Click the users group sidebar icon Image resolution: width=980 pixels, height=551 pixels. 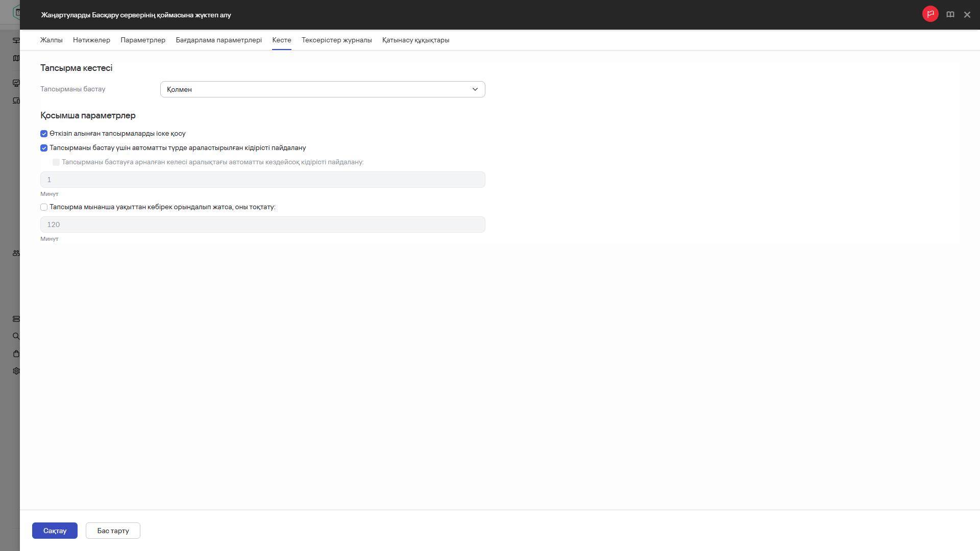tap(16, 253)
